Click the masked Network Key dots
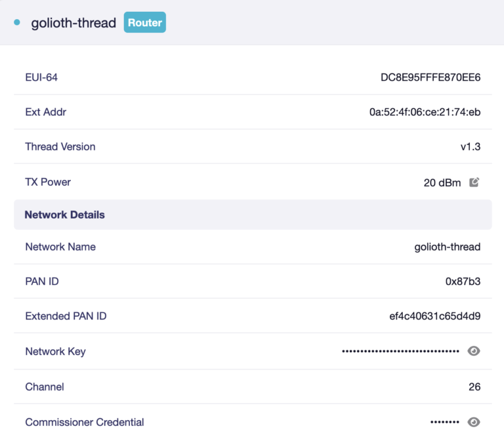Viewport: 504px width, 439px height. point(400,351)
